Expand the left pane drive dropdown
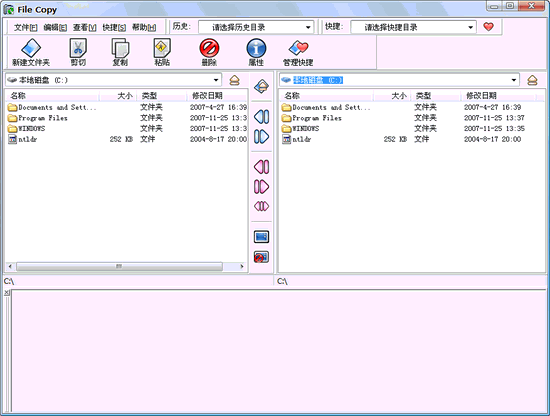 coord(216,80)
